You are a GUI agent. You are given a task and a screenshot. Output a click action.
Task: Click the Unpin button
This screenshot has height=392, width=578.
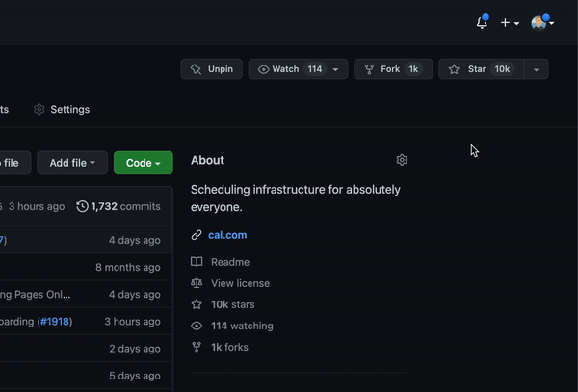coord(211,69)
